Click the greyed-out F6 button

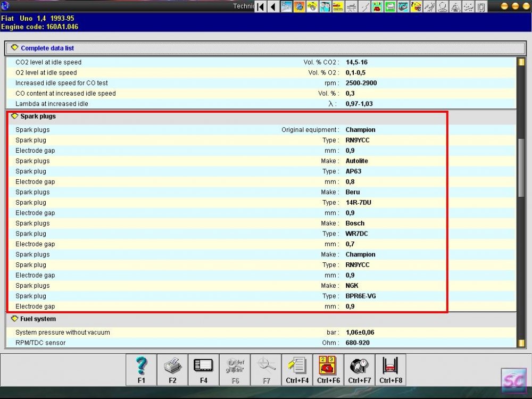tap(235, 370)
